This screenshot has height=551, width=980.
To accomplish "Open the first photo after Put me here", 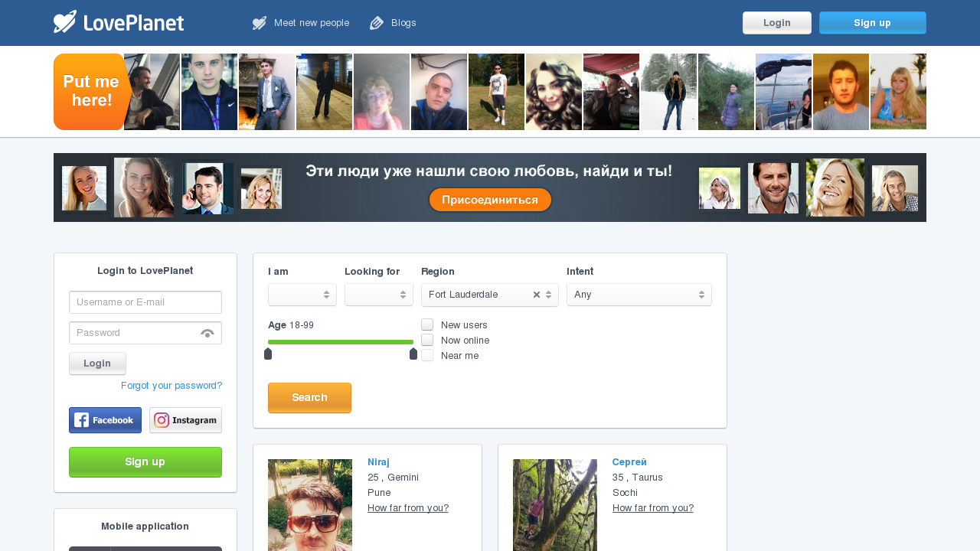I will 153,92.
